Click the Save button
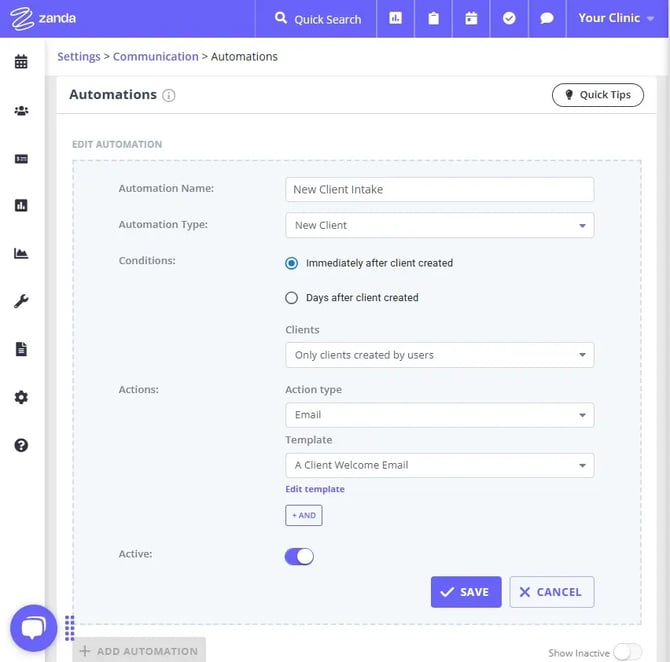This screenshot has width=670, height=662. (x=465, y=592)
